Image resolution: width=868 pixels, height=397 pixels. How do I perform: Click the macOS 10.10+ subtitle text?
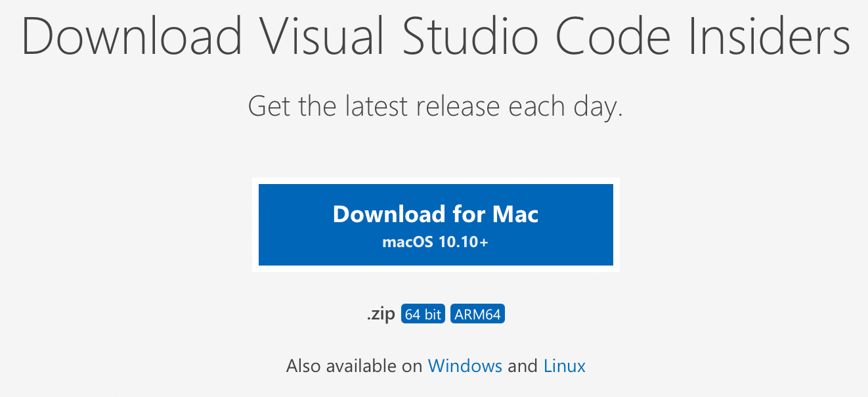coord(435,242)
